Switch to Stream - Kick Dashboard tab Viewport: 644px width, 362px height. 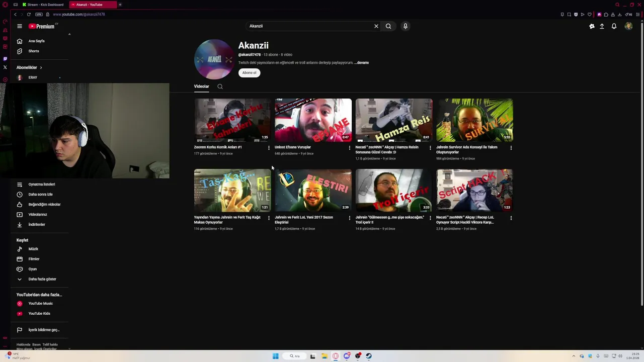(44, 5)
